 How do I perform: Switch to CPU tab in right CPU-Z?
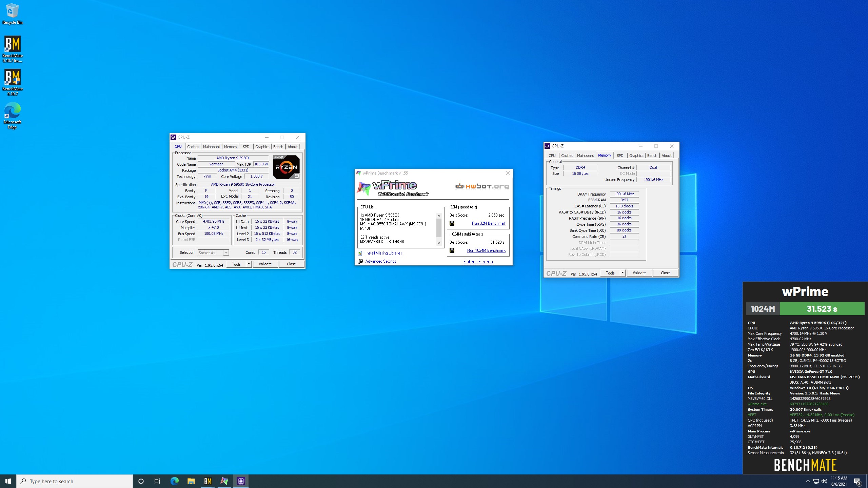click(x=552, y=156)
